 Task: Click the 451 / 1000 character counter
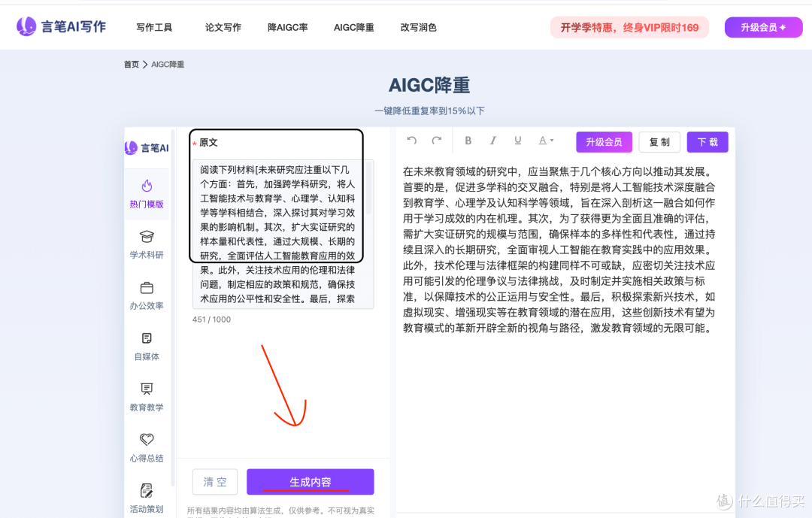click(x=211, y=320)
